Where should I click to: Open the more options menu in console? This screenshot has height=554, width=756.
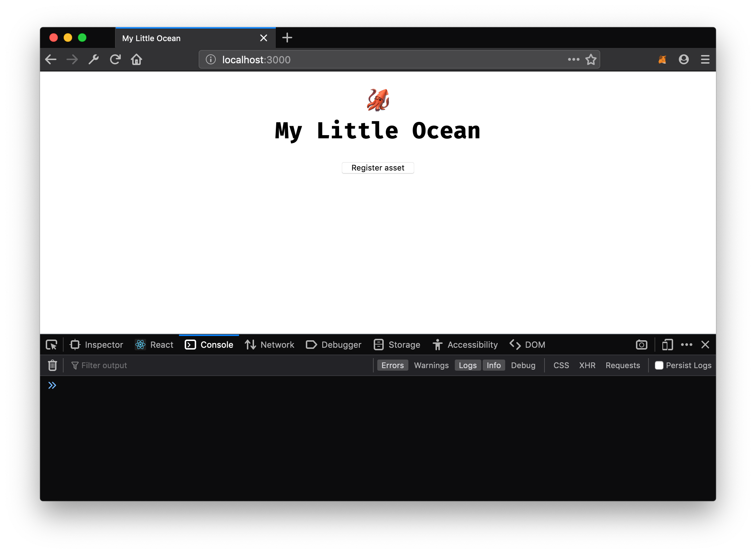(687, 345)
